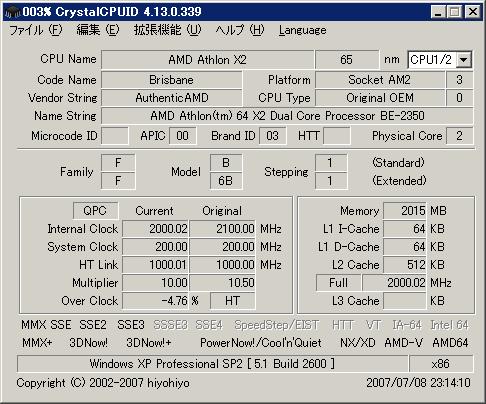486x404 pixels.
Task: Click the SSE3 feature label
Action: point(131,325)
